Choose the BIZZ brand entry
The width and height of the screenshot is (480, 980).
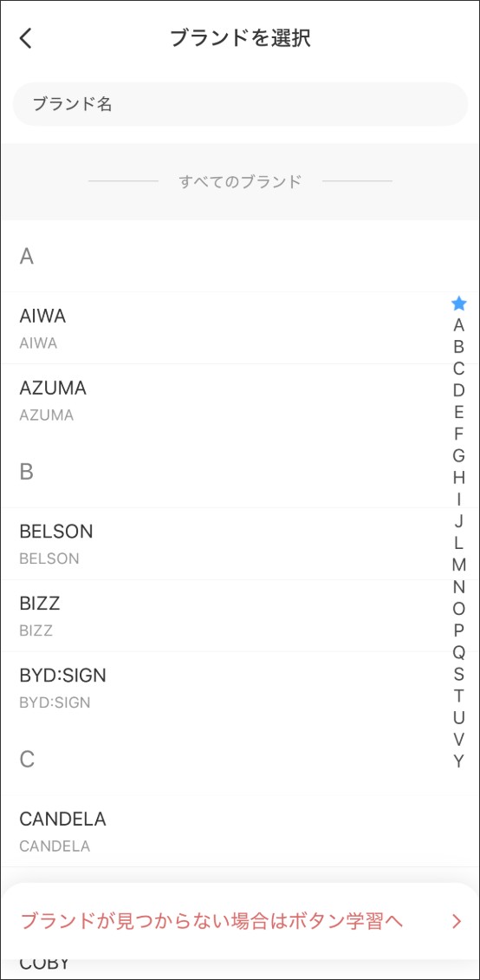pos(240,616)
